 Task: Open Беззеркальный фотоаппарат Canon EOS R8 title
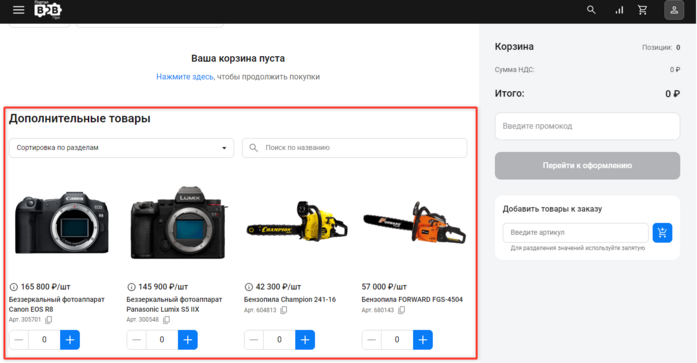pos(57,304)
